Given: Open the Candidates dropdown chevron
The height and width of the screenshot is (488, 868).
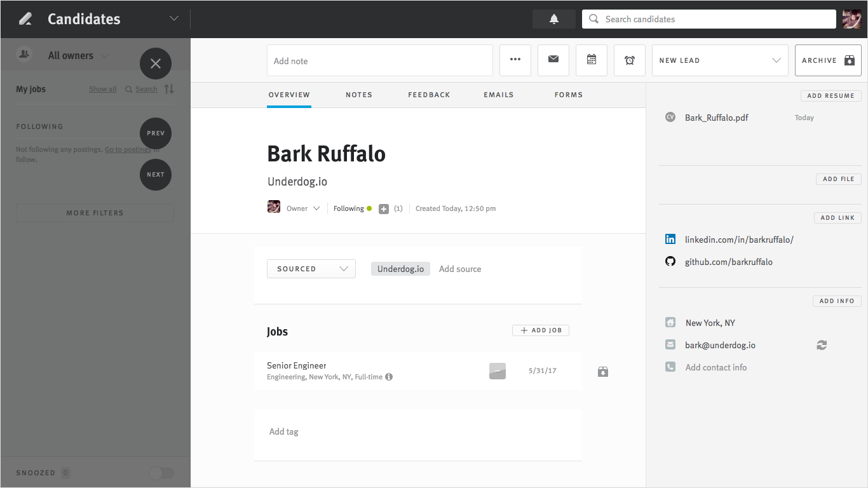Looking at the screenshot, I should tap(174, 19).
